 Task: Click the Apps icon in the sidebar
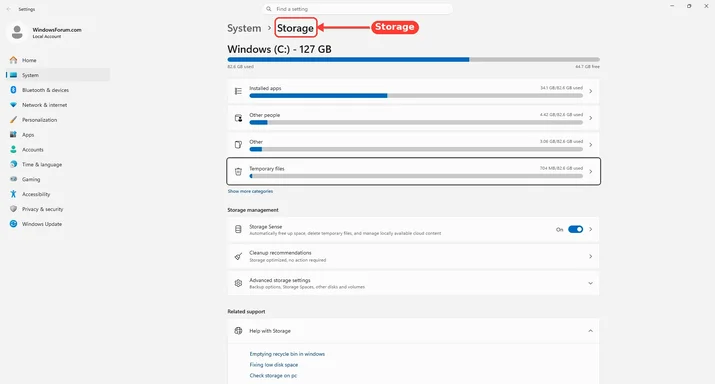[x=13, y=135]
